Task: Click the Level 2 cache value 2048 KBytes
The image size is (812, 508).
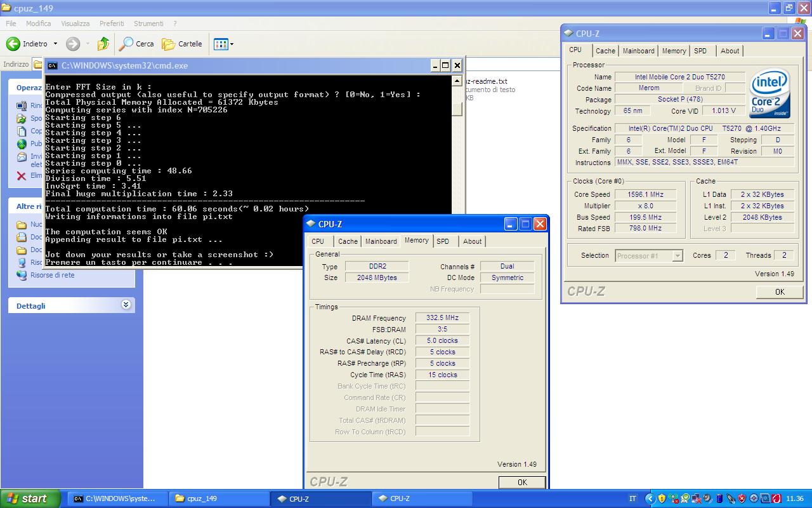Action: [762, 217]
